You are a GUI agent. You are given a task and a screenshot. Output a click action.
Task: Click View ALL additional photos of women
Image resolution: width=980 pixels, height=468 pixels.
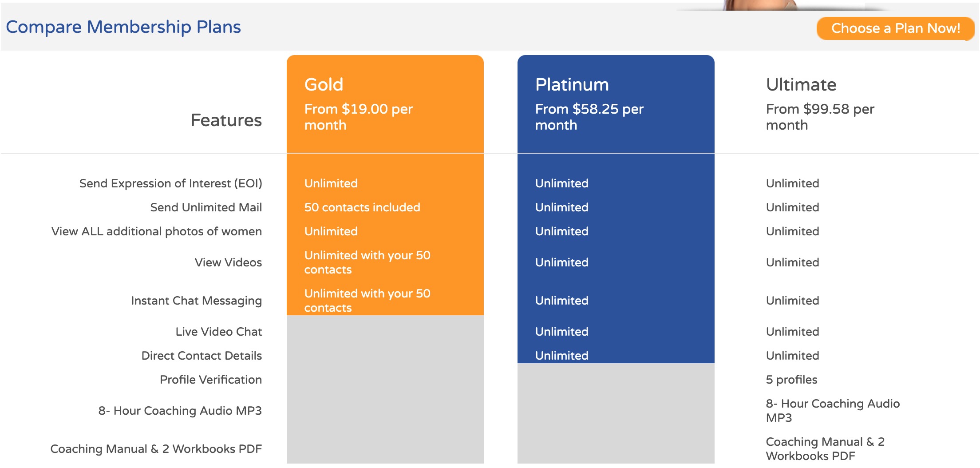tap(157, 231)
